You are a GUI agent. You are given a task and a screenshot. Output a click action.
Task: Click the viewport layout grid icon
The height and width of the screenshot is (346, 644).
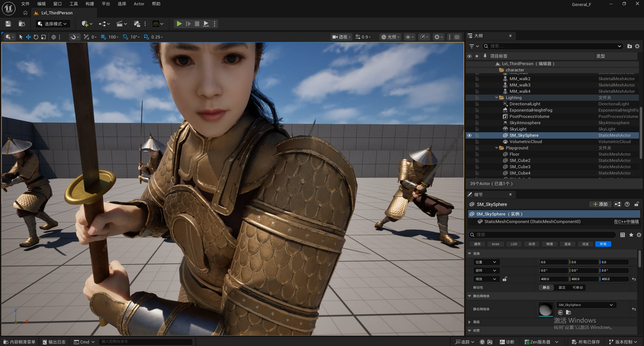[457, 37]
